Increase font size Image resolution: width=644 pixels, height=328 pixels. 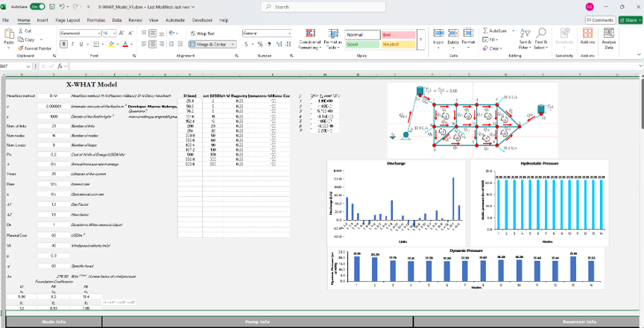coord(121,34)
